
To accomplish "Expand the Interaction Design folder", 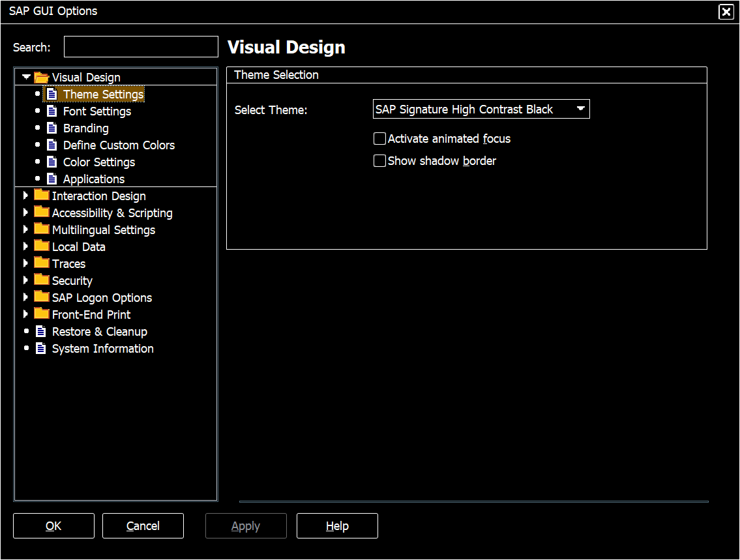I will 26,195.
